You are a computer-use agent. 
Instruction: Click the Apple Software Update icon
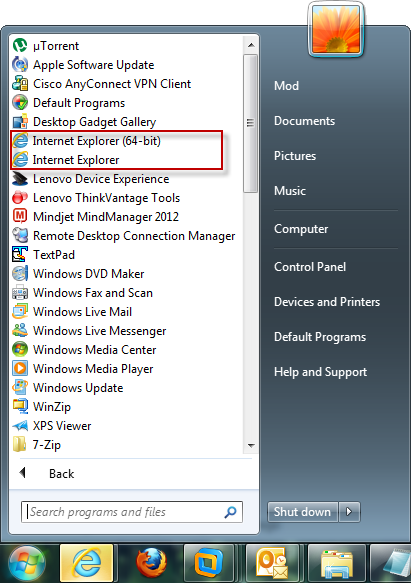(20, 65)
